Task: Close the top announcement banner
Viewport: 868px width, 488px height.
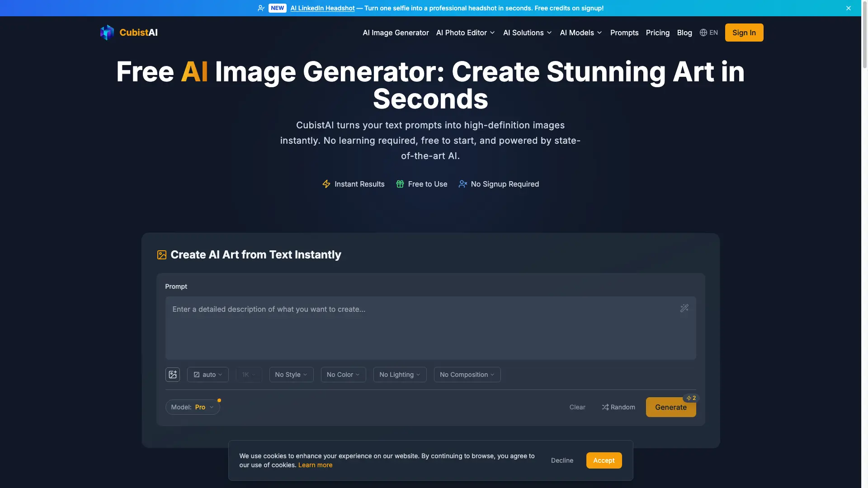Action: click(x=849, y=8)
